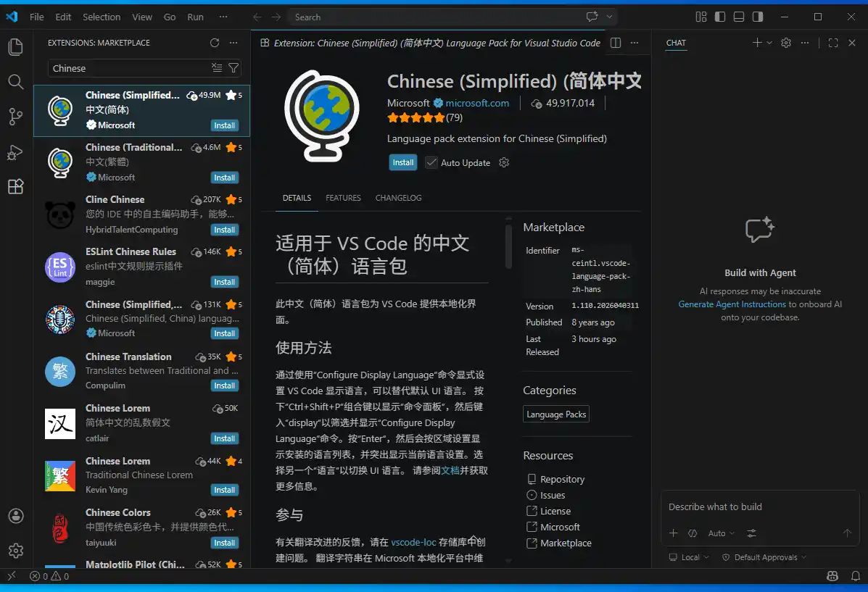Click the Customize Layout icon

pyautogui.click(x=700, y=17)
